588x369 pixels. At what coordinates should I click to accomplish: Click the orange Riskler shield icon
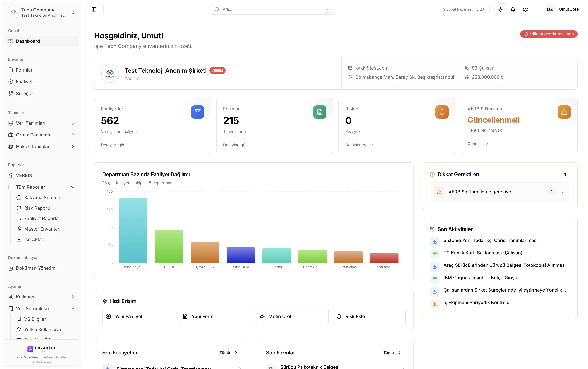(x=442, y=112)
